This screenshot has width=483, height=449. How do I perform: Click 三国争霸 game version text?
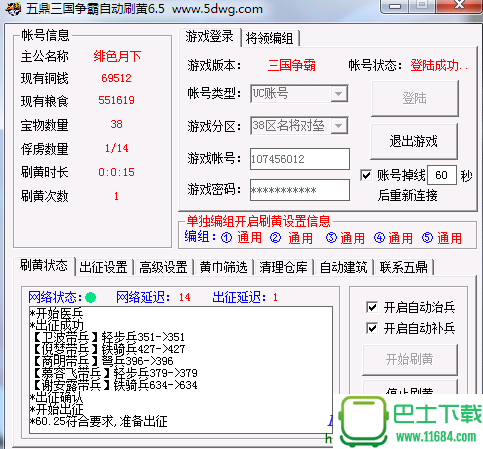pyautogui.click(x=292, y=65)
